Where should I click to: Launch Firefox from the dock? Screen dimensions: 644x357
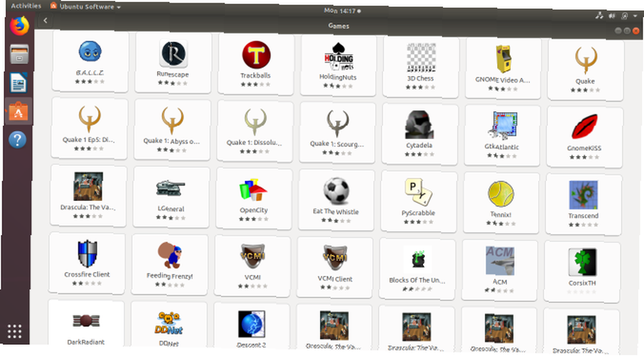click(x=19, y=26)
